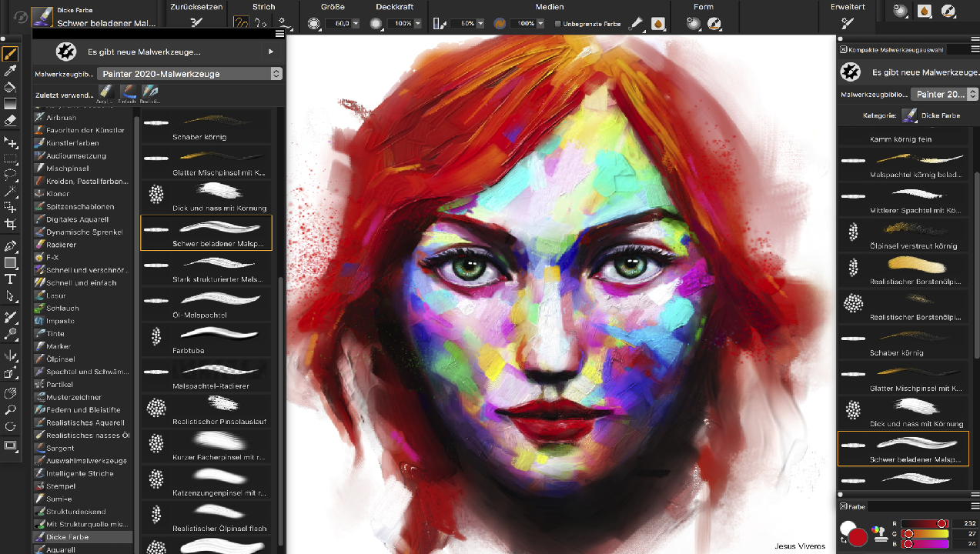Enable the Unbegrenzte Farbe checkbox

coord(558,24)
